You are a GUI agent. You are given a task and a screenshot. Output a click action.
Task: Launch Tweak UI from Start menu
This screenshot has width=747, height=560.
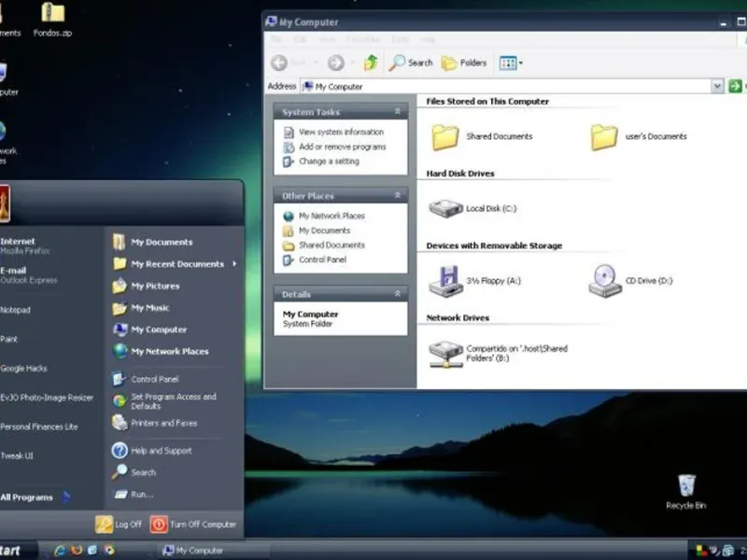click(17, 455)
